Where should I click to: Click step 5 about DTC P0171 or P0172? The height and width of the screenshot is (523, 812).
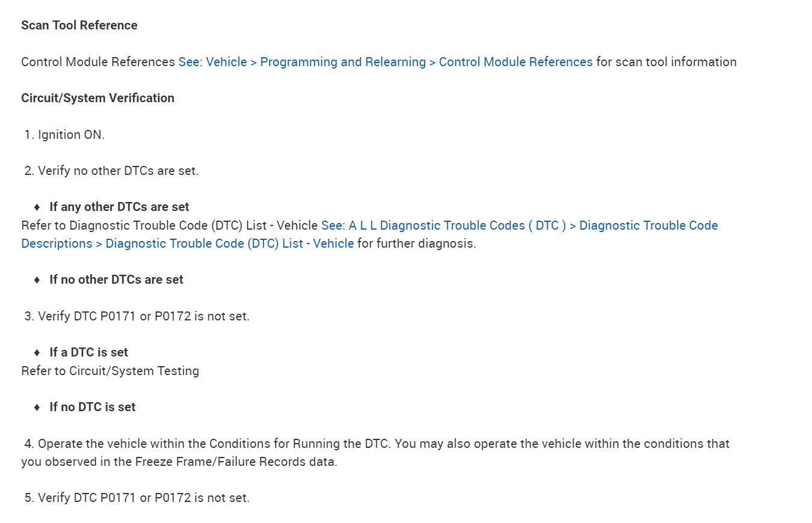pyautogui.click(x=143, y=498)
